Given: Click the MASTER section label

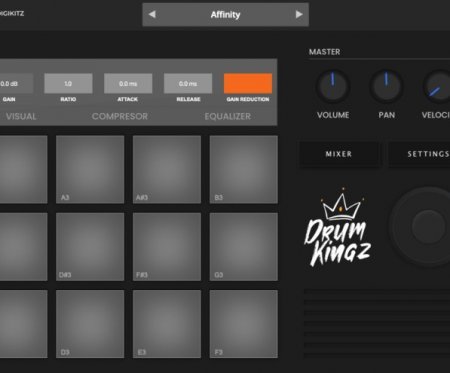Looking at the screenshot, I should (324, 52).
